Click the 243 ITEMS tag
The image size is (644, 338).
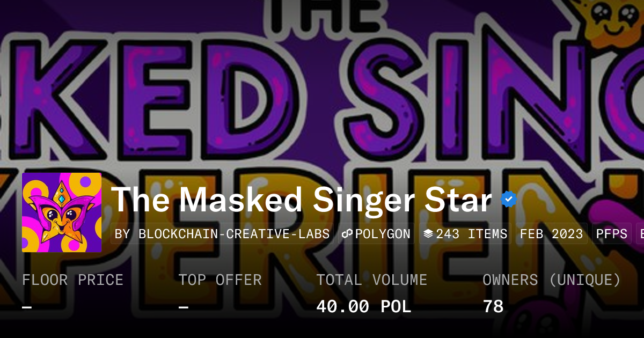click(x=465, y=234)
